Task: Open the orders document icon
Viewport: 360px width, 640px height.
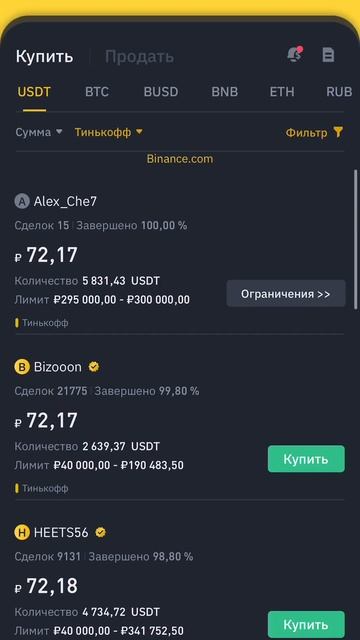Action: pos(328,55)
